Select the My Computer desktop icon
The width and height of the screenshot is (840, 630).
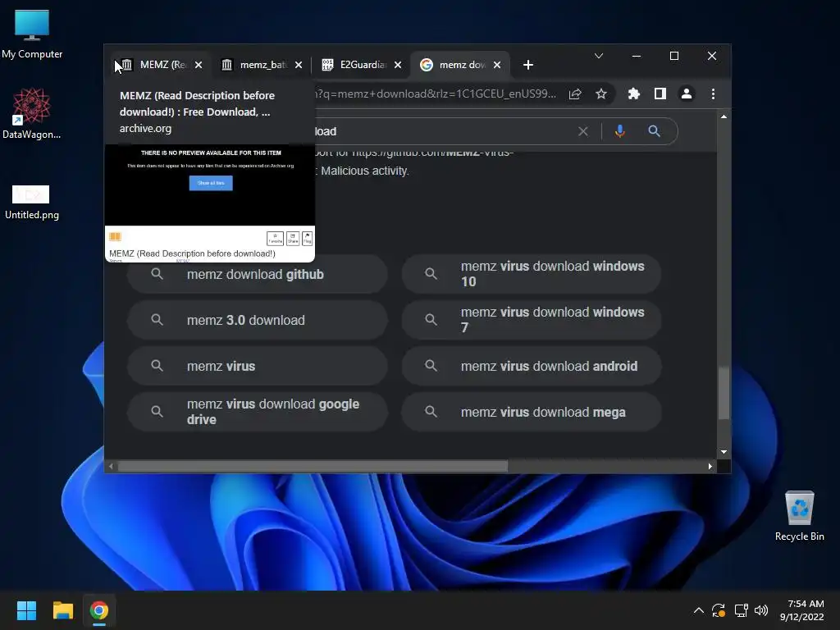(32, 34)
